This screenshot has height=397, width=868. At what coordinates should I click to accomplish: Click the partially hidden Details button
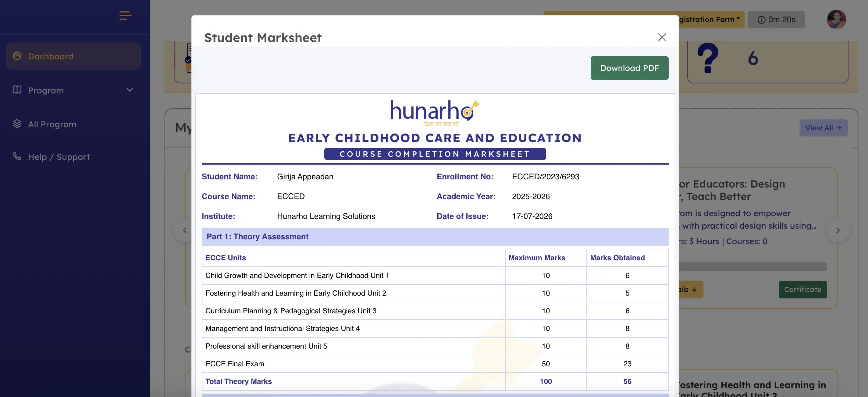coord(691,290)
